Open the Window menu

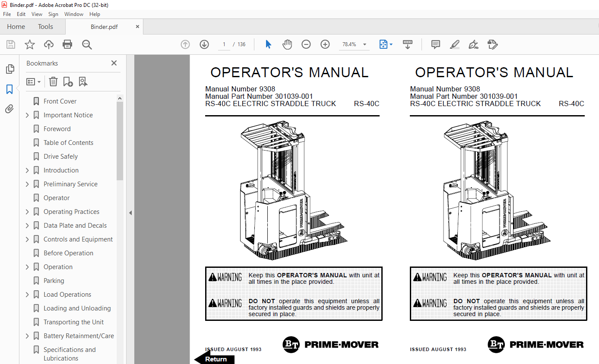pos(74,14)
